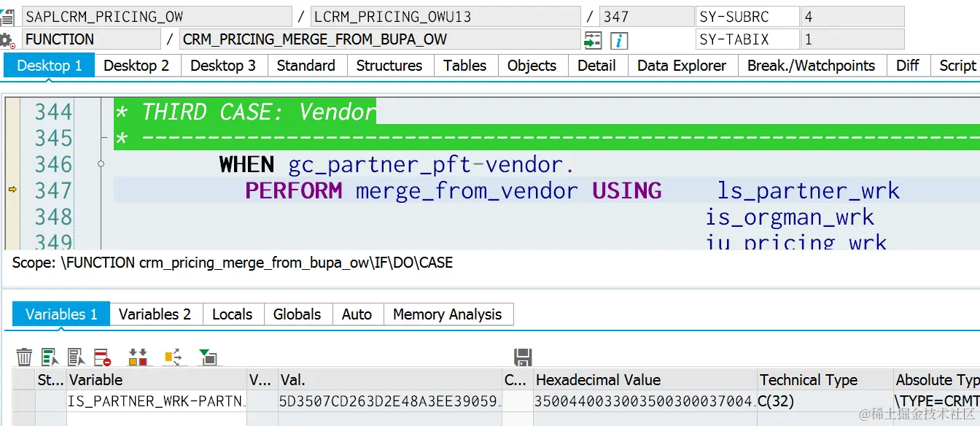Screen dimensions: 980x426
Task: Click the is_orgman_wrk parameter in code
Action: (790, 217)
